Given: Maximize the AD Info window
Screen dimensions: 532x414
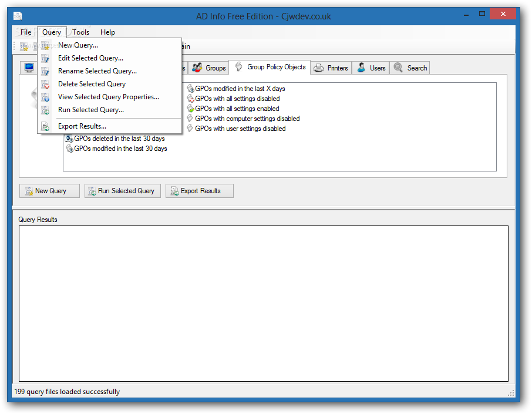Looking at the screenshot, I should click(x=482, y=14).
